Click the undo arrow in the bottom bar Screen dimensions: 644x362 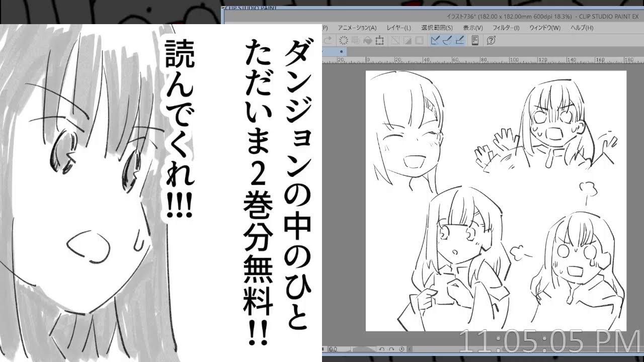point(381,349)
